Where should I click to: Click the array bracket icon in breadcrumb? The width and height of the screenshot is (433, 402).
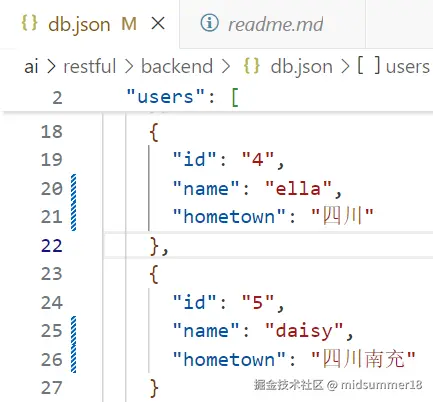369,65
